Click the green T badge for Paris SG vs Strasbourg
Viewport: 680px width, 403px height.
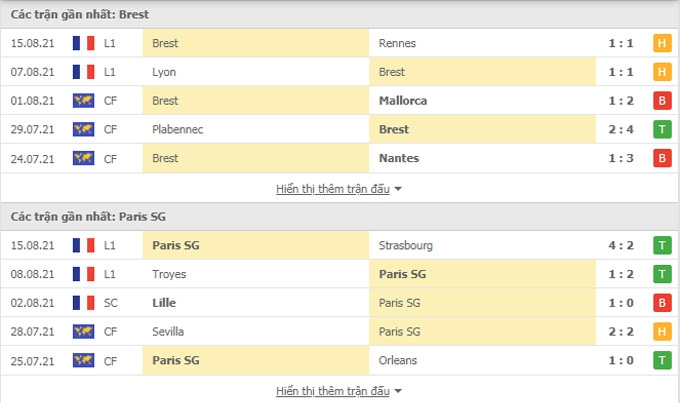click(662, 245)
